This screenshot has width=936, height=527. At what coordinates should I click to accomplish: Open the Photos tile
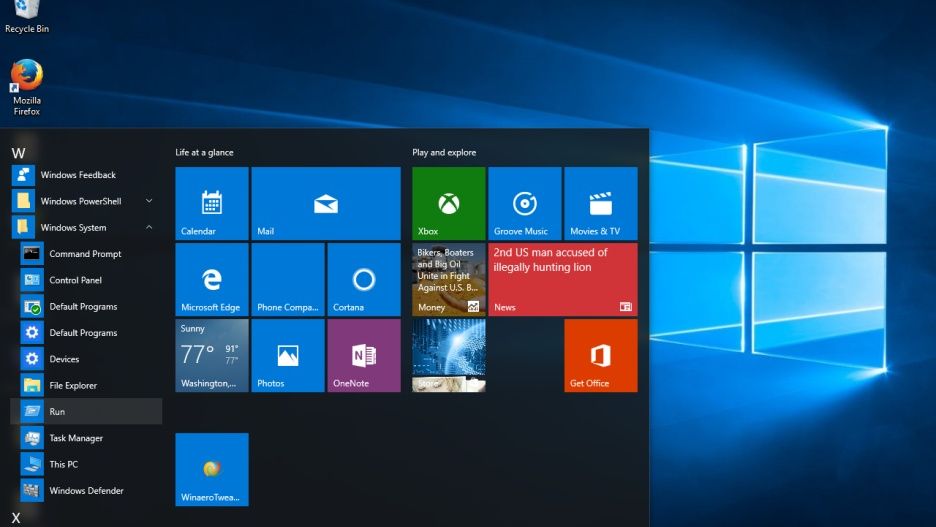point(288,356)
